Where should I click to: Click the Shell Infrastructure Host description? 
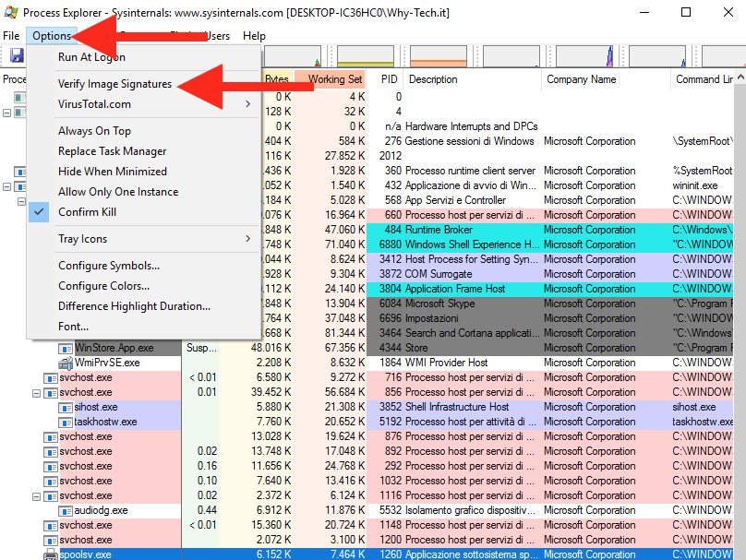tap(457, 407)
